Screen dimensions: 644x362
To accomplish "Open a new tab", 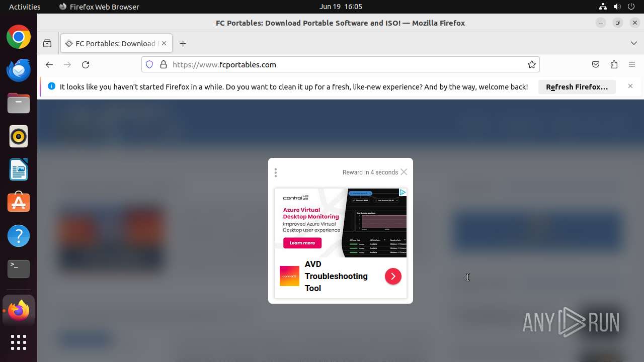I will point(183,44).
